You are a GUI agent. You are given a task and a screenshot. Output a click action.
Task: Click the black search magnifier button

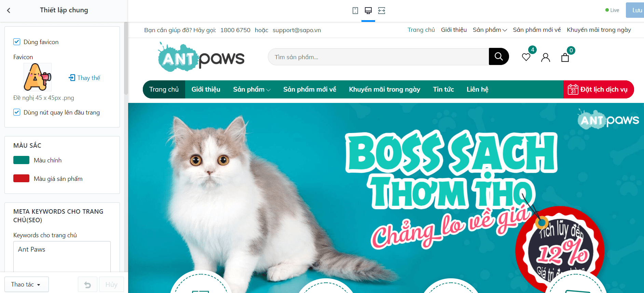pos(499,56)
